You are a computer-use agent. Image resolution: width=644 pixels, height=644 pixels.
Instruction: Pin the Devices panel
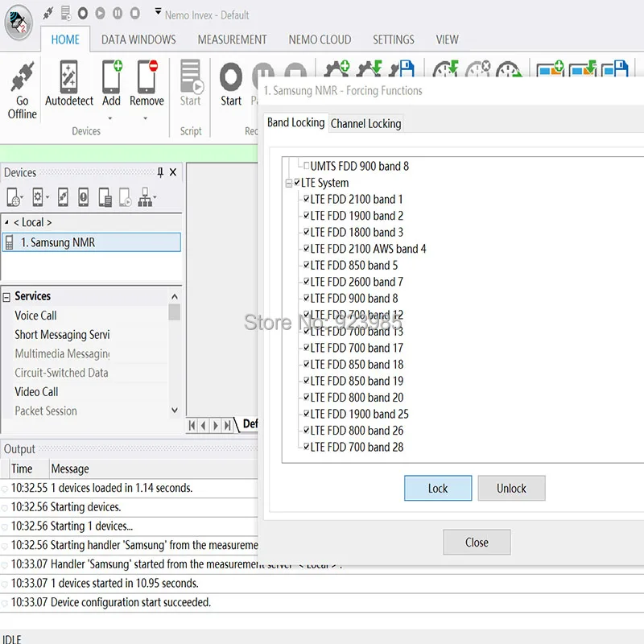160,172
